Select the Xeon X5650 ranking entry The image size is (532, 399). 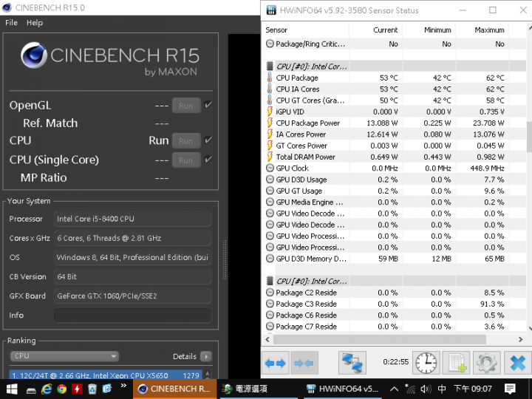pyautogui.click(x=106, y=375)
